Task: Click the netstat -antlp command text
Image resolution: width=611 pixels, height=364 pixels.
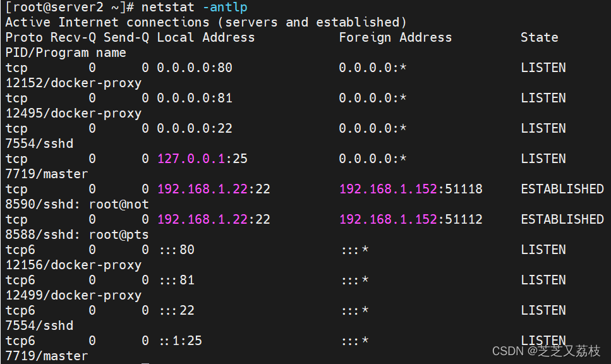Action: [x=194, y=8]
